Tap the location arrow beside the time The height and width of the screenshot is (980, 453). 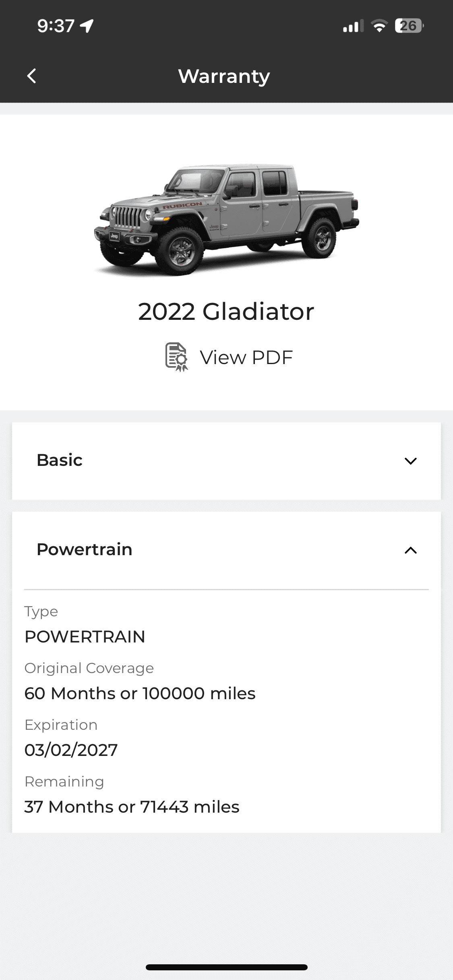[87, 26]
